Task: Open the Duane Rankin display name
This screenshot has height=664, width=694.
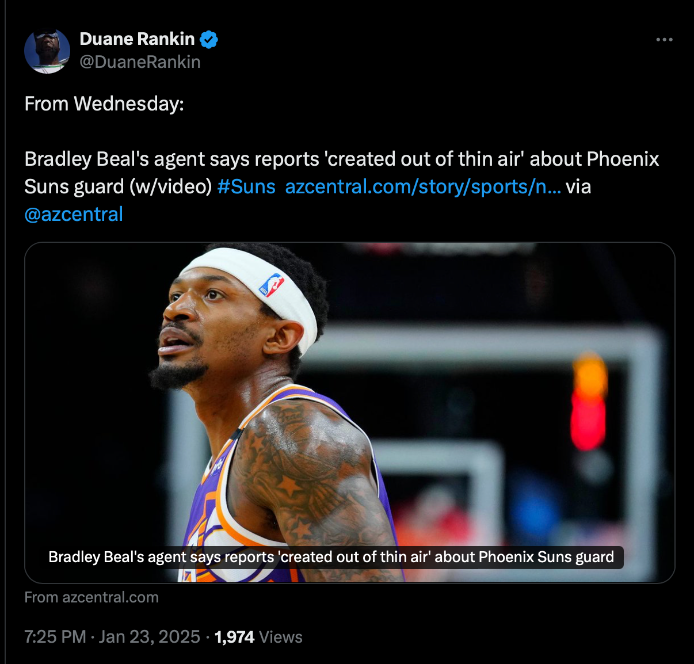Action: coord(137,39)
